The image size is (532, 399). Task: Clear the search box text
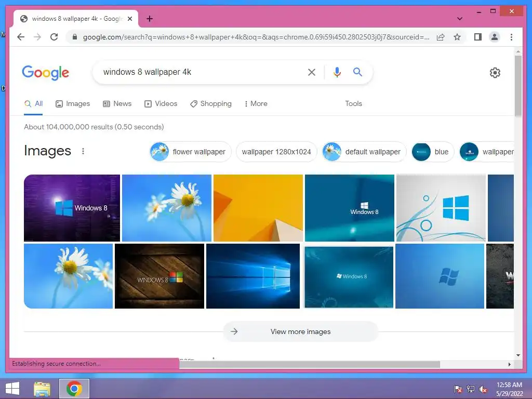point(312,72)
